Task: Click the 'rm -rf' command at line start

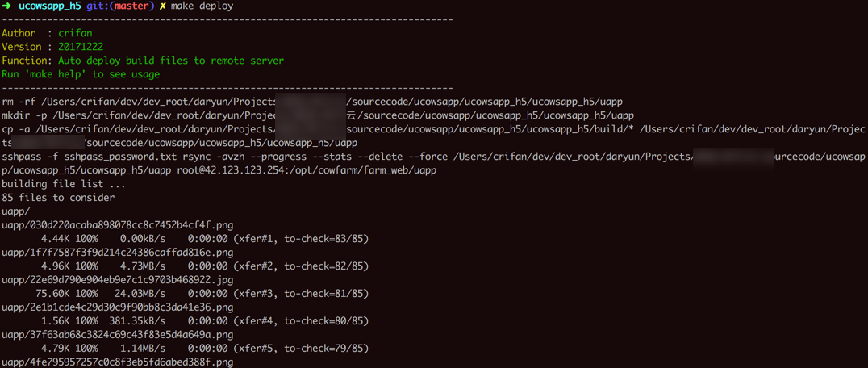Action: pyautogui.click(x=19, y=102)
